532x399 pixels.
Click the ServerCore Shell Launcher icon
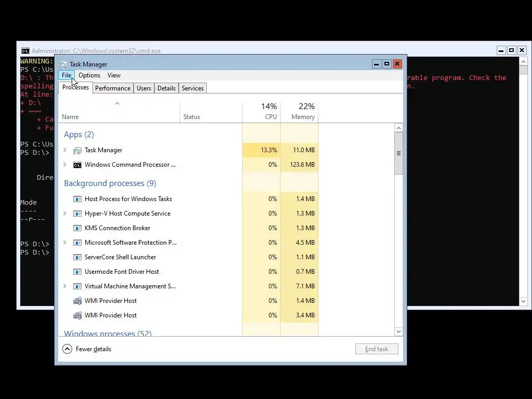77,258
